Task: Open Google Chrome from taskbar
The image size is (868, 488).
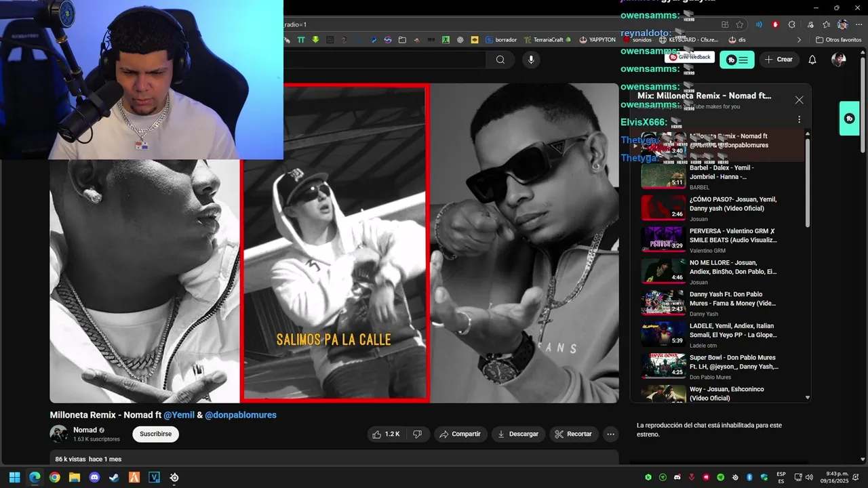Action: 54,477
